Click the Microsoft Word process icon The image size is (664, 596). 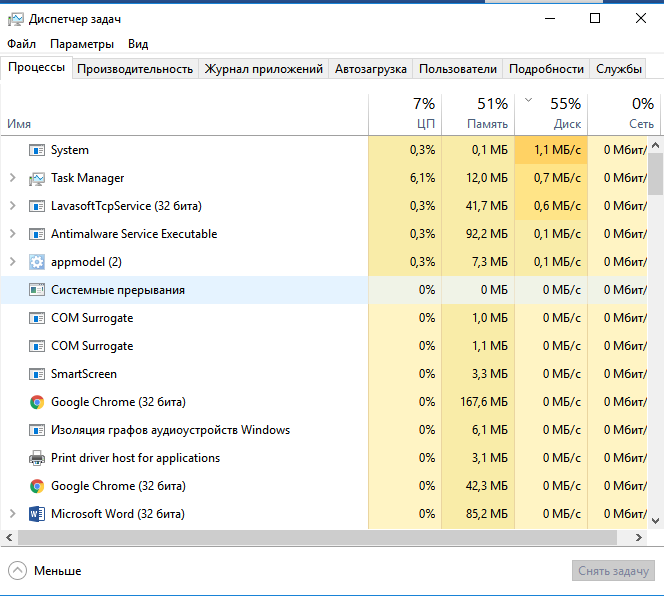(x=37, y=514)
